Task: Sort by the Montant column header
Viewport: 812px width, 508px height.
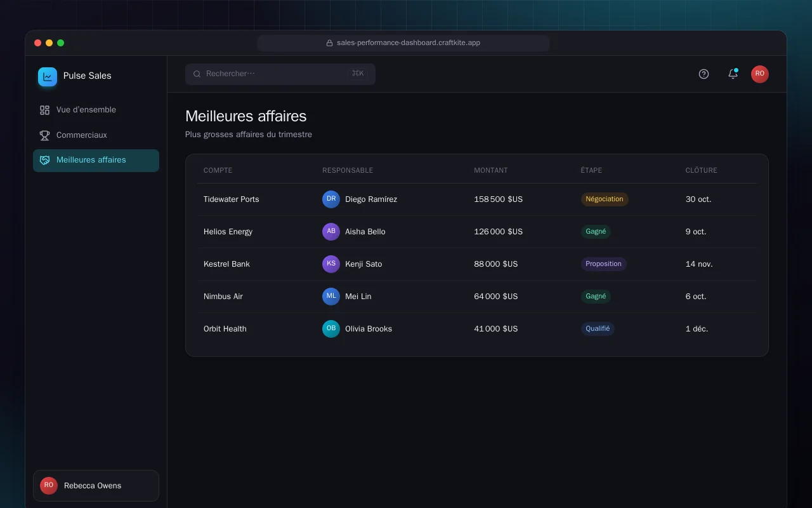Action: pyautogui.click(x=491, y=170)
